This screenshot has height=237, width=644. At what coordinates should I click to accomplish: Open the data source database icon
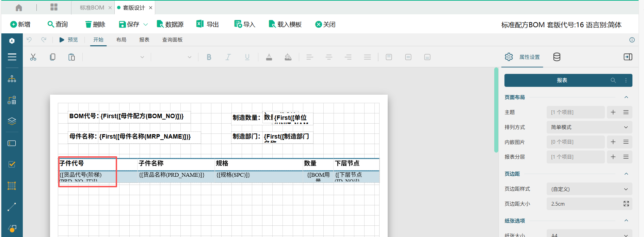click(x=557, y=57)
